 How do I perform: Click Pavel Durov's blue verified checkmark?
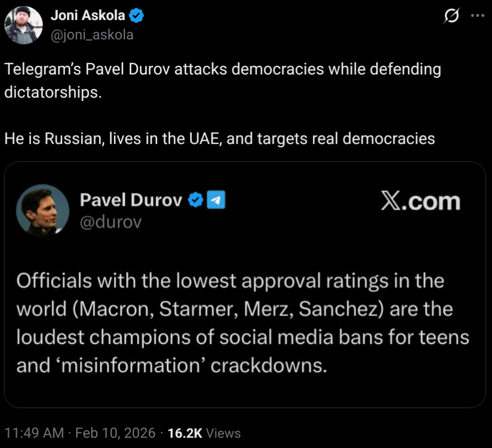[195, 201]
